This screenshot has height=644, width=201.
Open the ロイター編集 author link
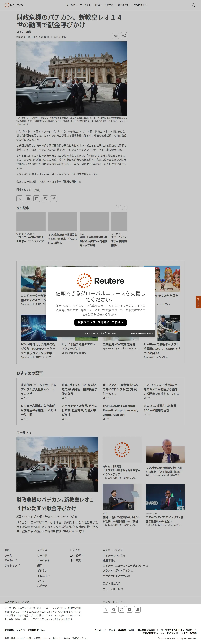[x=24, y=32]
